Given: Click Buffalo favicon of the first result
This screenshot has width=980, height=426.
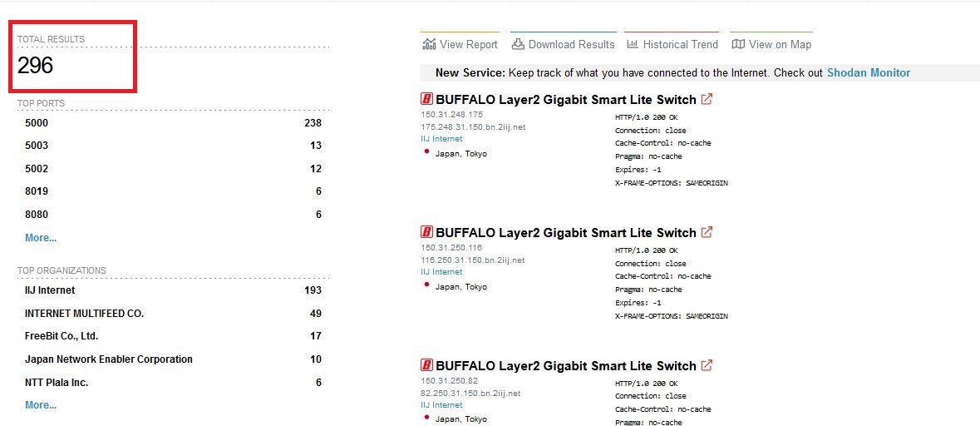Looking at the screenshot, I should pos(427,99).
